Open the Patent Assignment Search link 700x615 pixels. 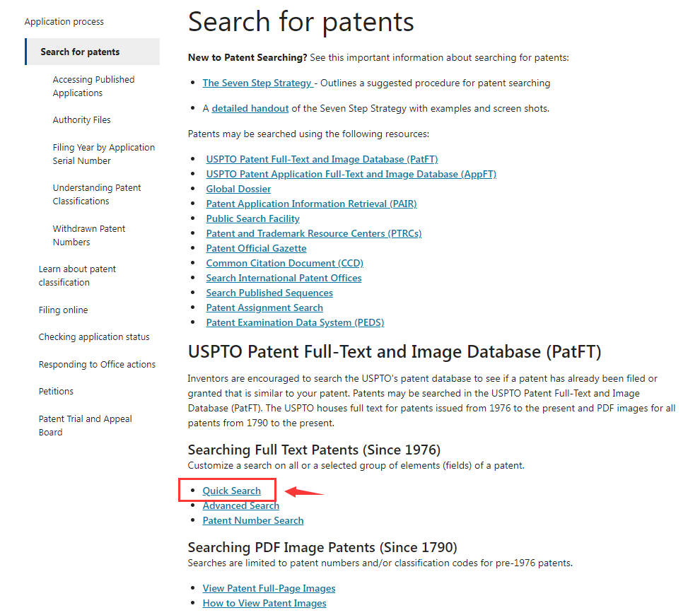click(x=264, y=307)
